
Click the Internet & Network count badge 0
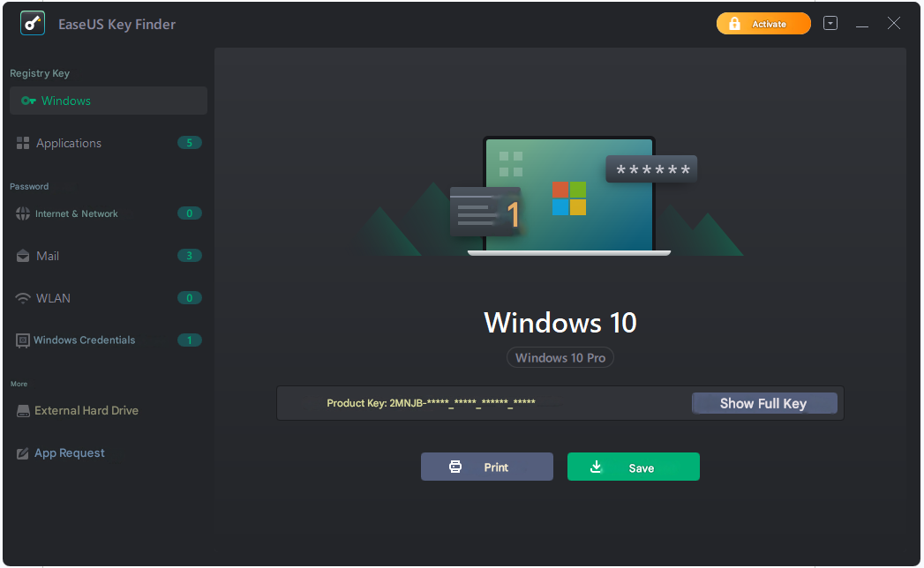click(x=189, y=213)
